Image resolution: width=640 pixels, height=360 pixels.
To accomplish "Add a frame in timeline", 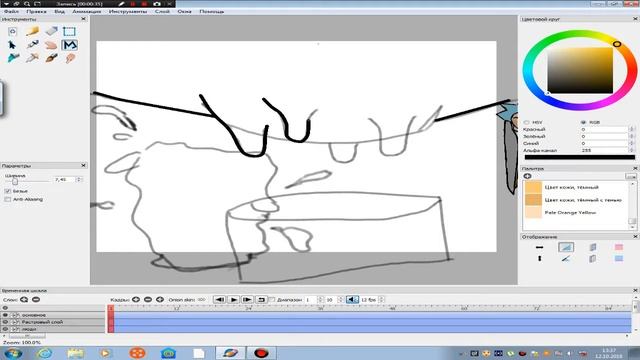I will (136, 300).
